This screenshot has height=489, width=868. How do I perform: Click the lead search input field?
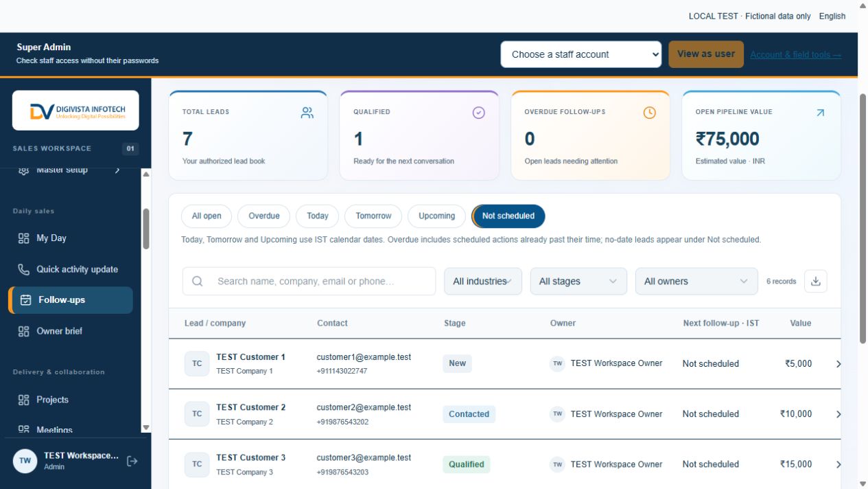pos(309,281)
